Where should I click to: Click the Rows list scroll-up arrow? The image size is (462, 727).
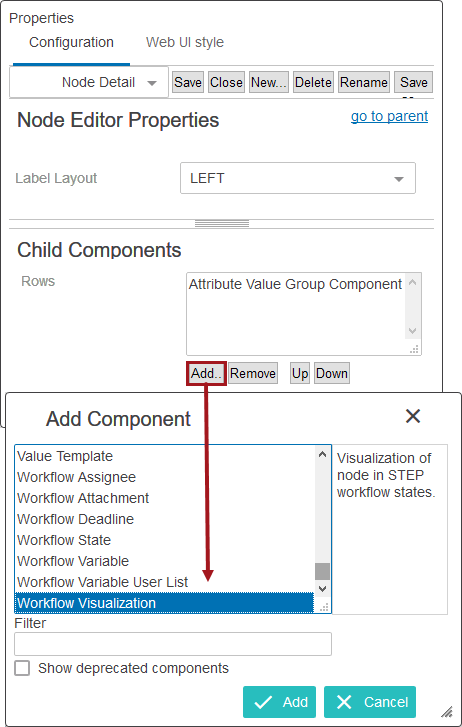(412, 282)
